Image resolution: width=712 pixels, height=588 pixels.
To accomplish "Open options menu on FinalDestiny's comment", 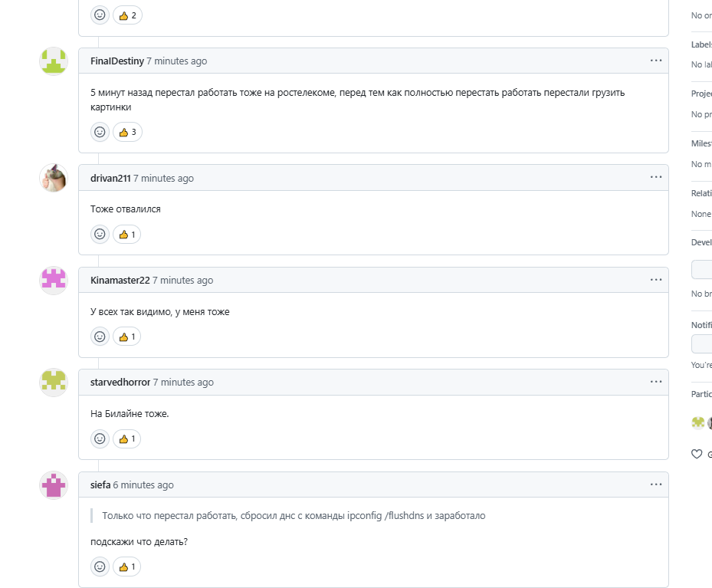I will coord(656,60).
